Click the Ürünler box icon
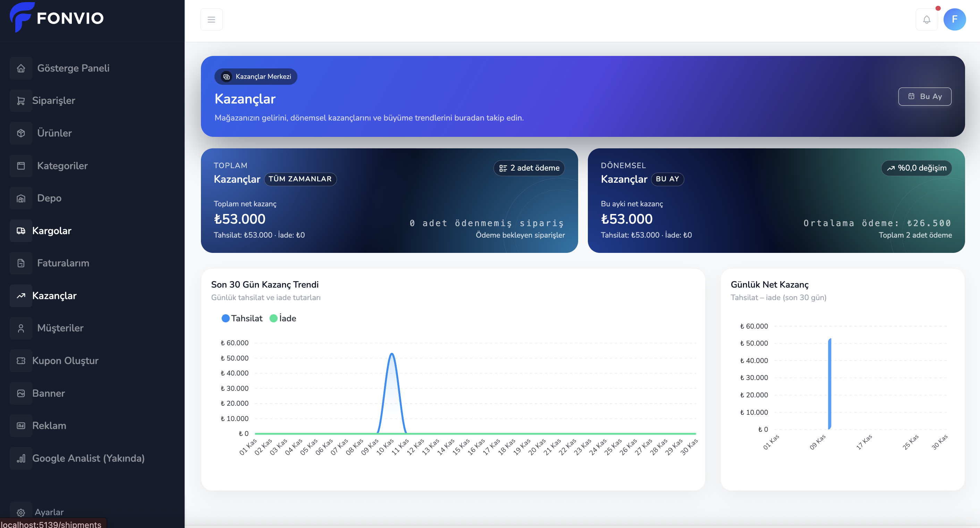Screen dimensions: 980x528 coord(21,133)
